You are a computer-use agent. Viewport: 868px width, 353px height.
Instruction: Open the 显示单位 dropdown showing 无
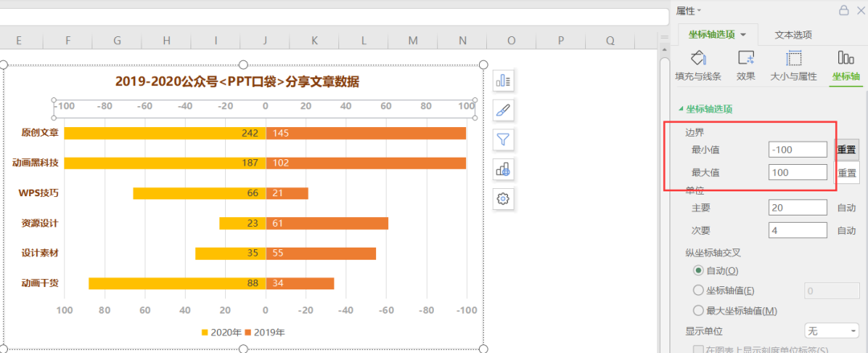pyautogui.click(x=832, y=331)
